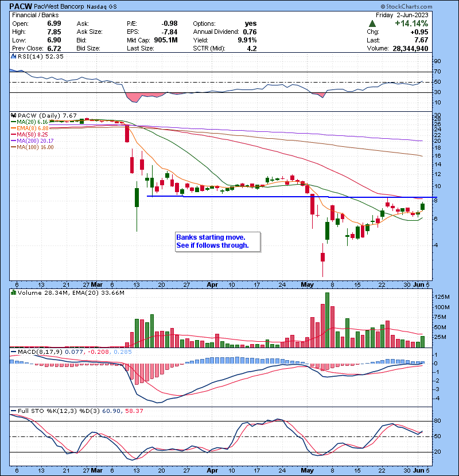Click the Chg +0.95 value

click(419, 32)
